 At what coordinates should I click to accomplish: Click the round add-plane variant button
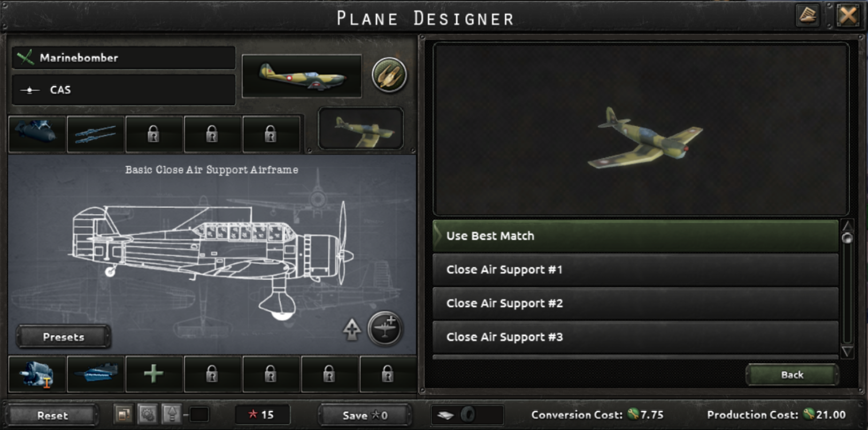tap(385, 328)
